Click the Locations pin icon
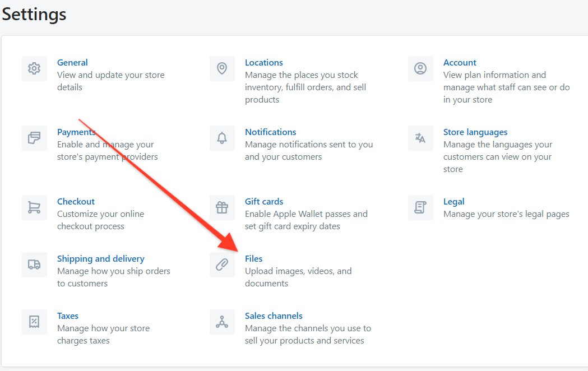Image resolution: width=588 pixels, height=371 pixels. click(222, 68)
